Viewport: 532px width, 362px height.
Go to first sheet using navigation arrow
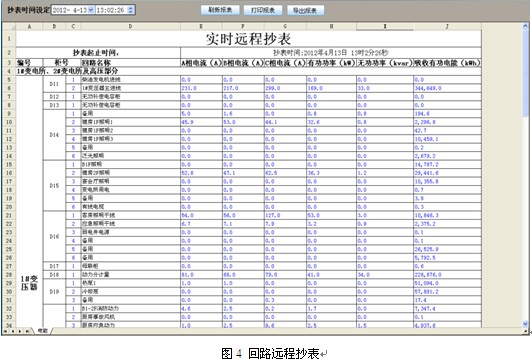[5, 331]
